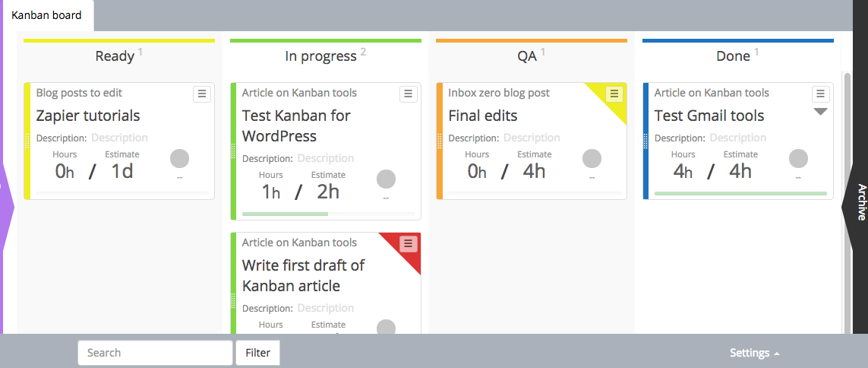Click the assignee avatar on Zapier tutorials card
Viewport: 868px width, 368px height.
coord(179,158)
